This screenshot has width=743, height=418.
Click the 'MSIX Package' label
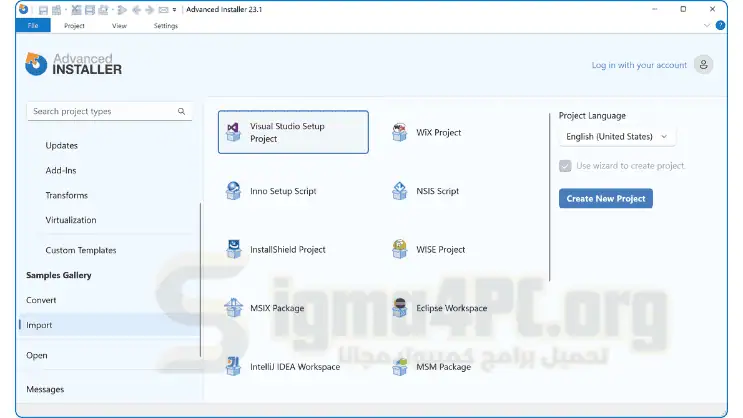277,308
